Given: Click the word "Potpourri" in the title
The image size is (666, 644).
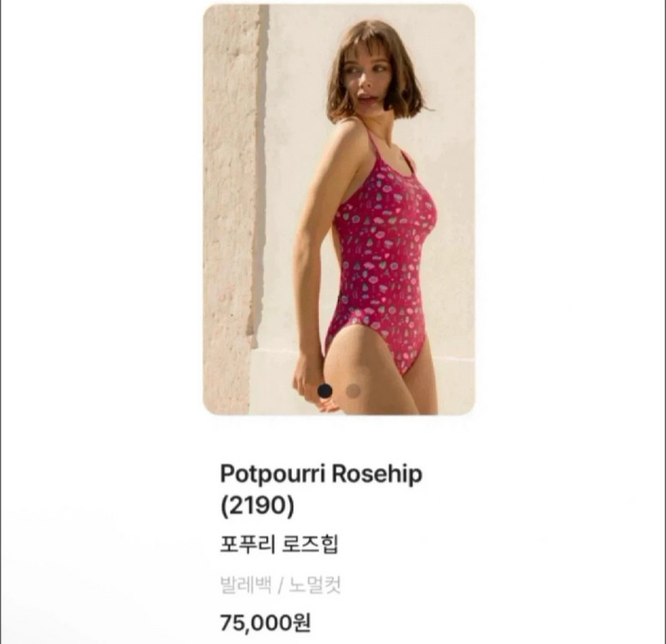Looking at the screenshot, I should tap(272, 474).
